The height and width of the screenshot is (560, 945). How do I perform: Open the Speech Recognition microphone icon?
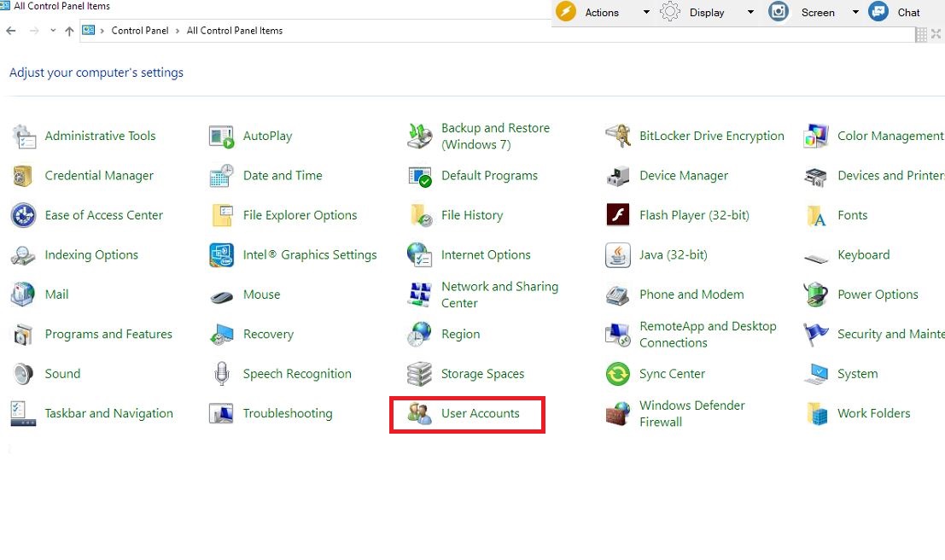coord(221,374)
